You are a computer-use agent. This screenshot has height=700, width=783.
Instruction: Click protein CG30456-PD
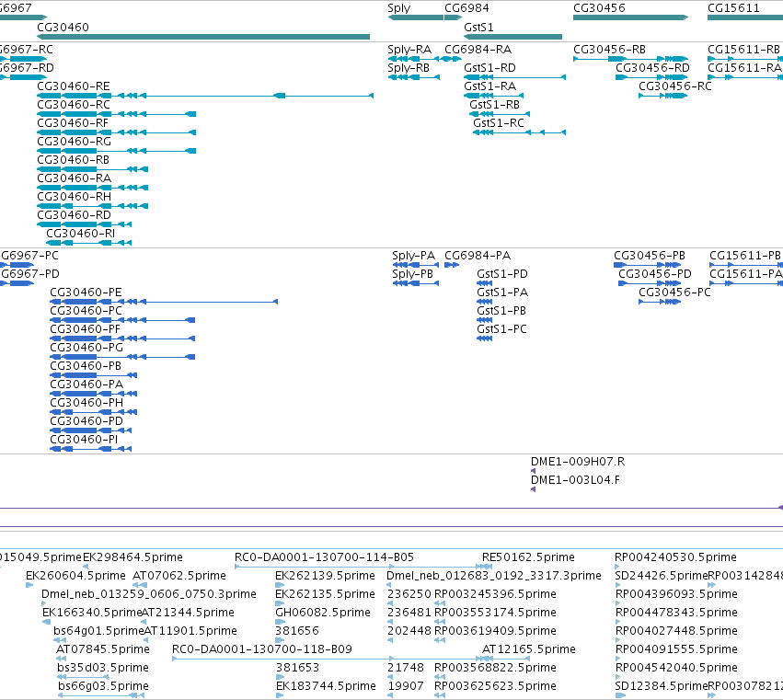[x=655, y=275]
